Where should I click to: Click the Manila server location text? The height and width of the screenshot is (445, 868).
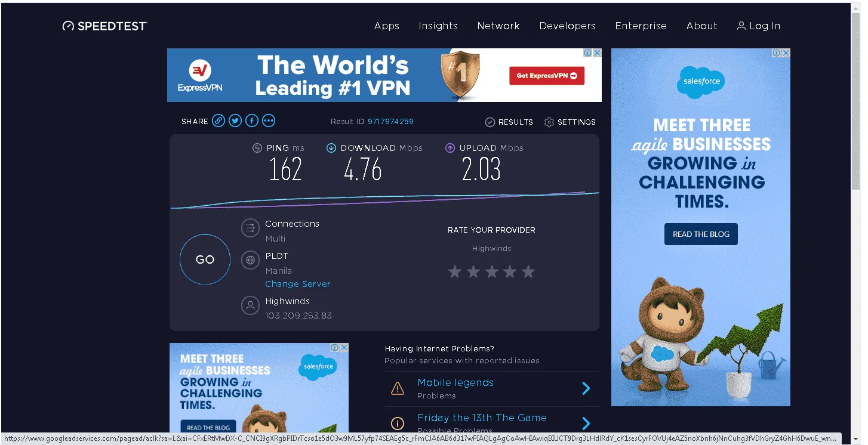tap(278, 271)
